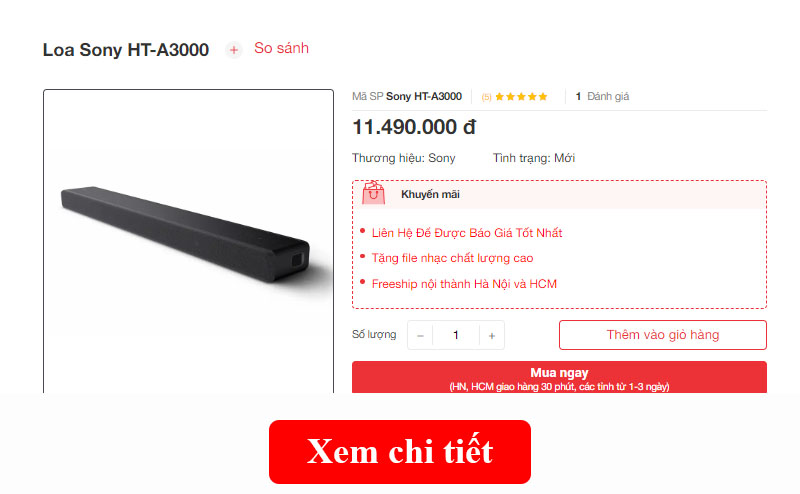
Task: Decrease quantity with the minus button
Action: pyautogui.click(x=420, y=335)
